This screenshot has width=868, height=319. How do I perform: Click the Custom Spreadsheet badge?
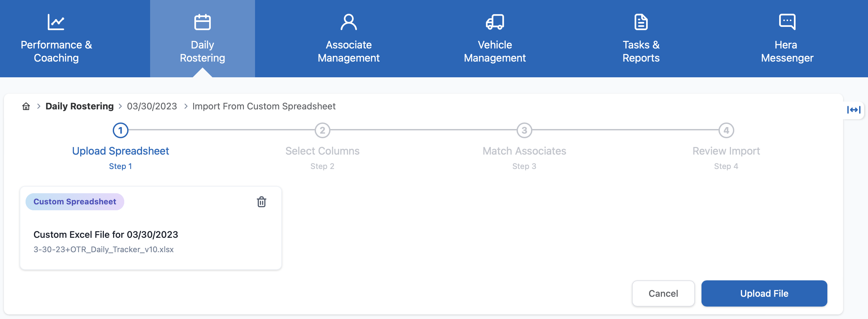coord(75,201)
